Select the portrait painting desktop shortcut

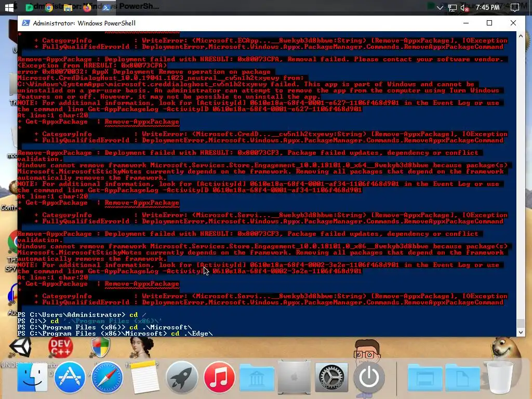pyautogui.click(x=142, y=348)
